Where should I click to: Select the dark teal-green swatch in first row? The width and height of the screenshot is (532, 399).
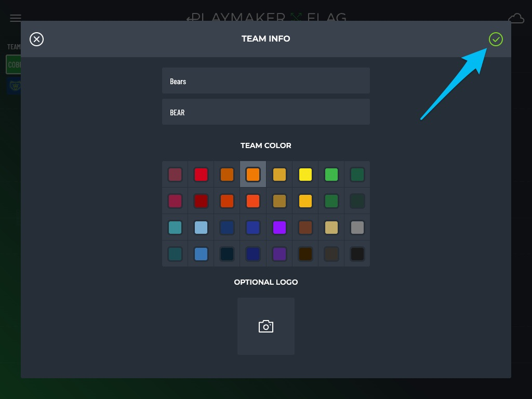click(357, 175)
